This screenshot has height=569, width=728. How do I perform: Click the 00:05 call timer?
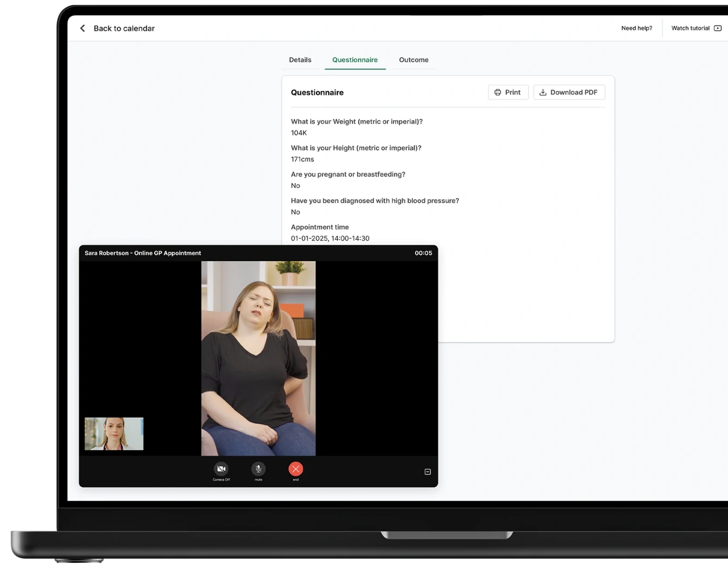[423, 253]
